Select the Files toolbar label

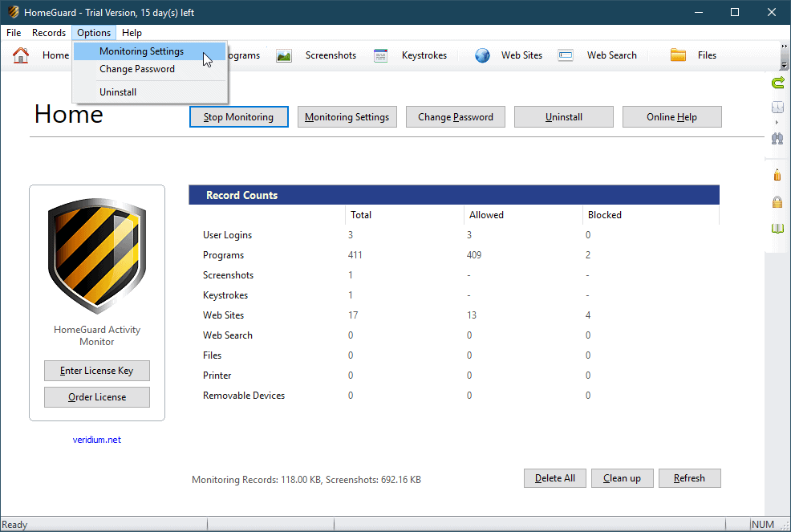(x=708, y=55)
